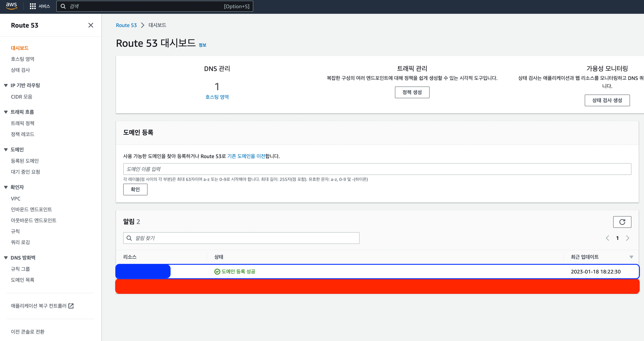This screenshot has height=341, width=644.
Task: Click the 호스팅 영역 link under DNS 관리
Action: [217, 97]
